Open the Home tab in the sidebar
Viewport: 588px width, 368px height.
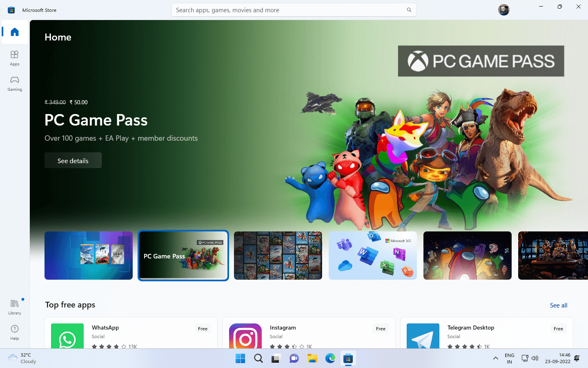click(15, 32)
